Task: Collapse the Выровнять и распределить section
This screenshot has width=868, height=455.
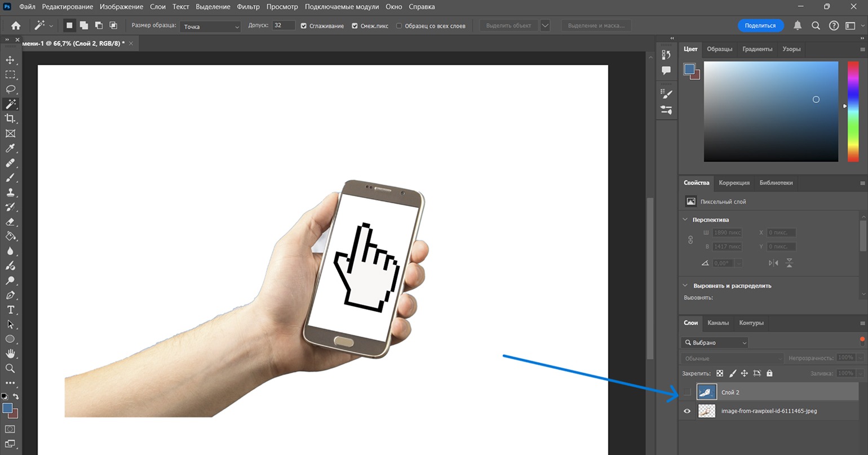Action: tap(685, 286)
